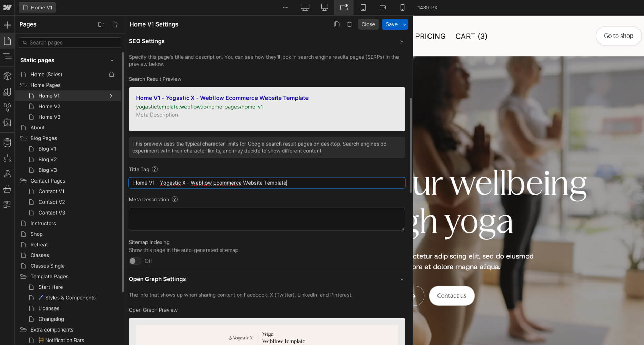This screenshot has height=345, width=644.
Task: Switch to tablet breakpoint preview
Action: (x=363, y=7)
